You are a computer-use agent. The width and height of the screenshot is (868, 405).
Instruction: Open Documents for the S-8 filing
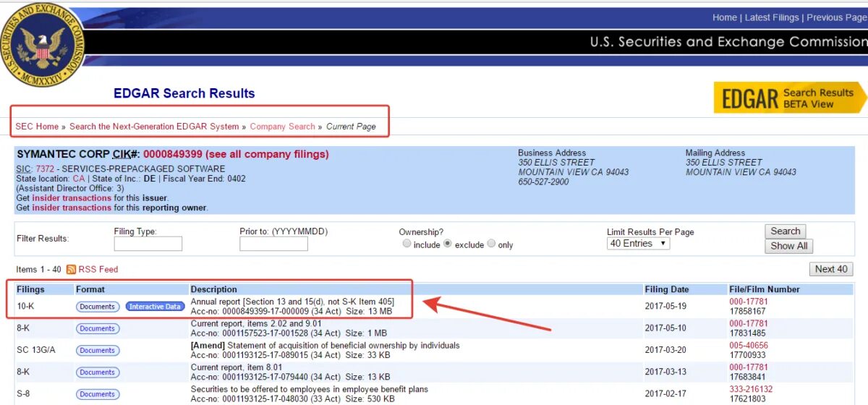(98, 394)
